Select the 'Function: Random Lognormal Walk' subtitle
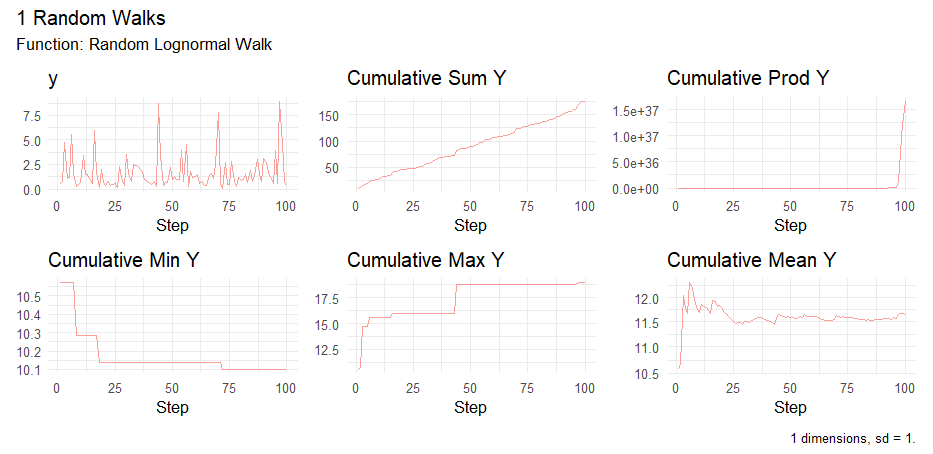 point(144,45)
